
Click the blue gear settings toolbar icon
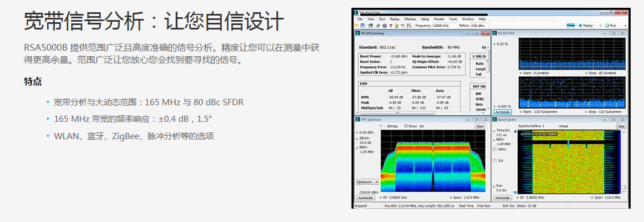[384, 26]
